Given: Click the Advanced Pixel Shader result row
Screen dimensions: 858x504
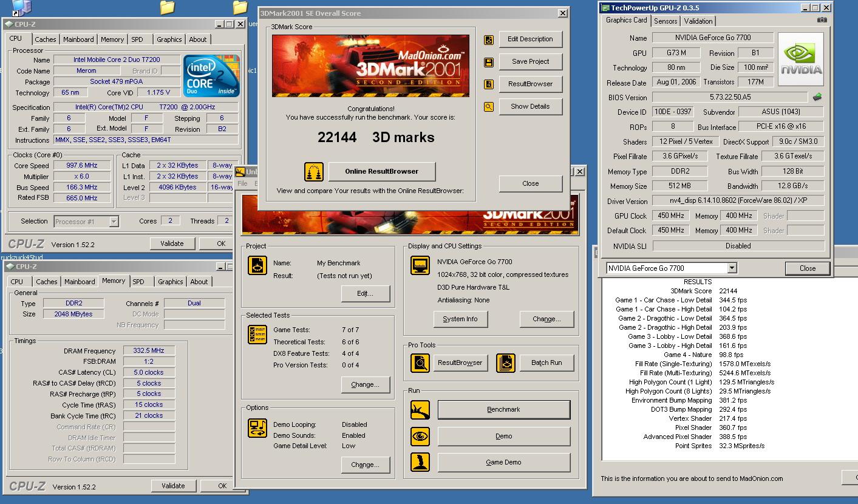Looking at the screenshot, I should (695, 437).
